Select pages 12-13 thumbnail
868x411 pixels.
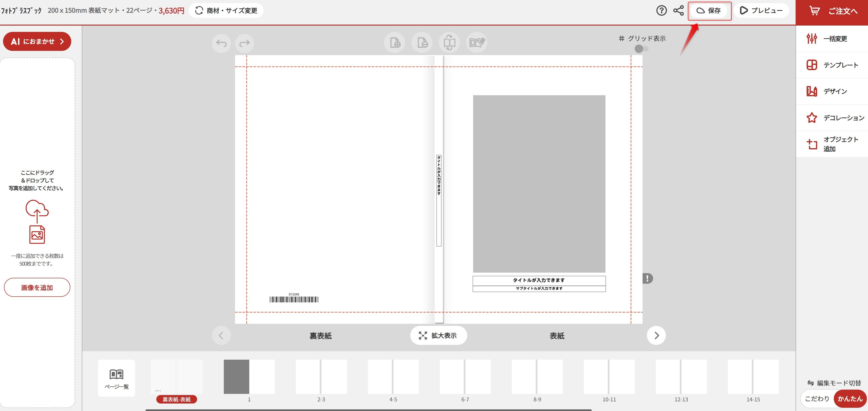click(x=681, y=377)
